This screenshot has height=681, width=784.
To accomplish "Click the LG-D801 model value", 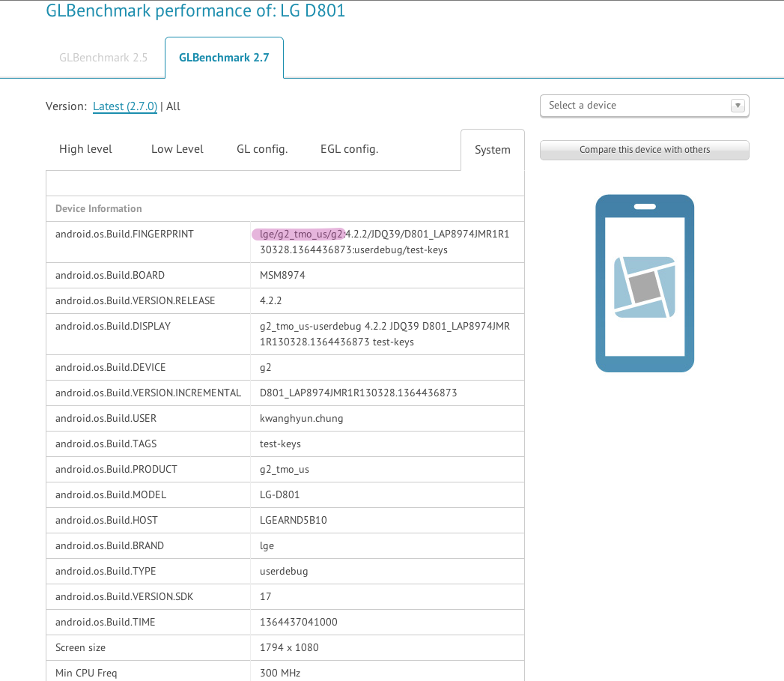I will [x=279, y=495].
